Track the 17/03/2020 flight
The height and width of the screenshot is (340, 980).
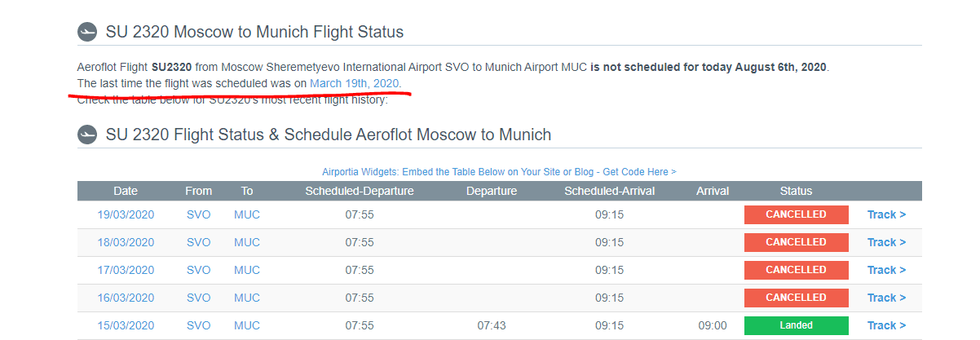click(886, 270)
